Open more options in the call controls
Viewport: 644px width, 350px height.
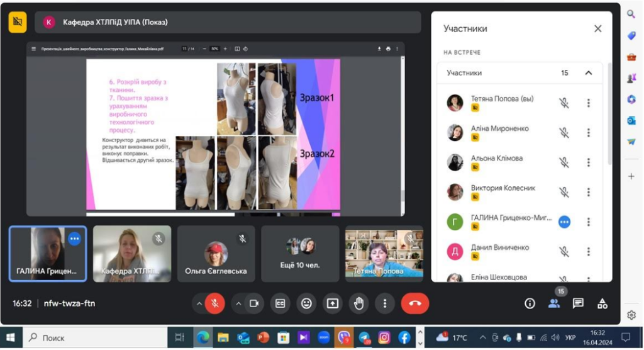(x=385, y=303)
